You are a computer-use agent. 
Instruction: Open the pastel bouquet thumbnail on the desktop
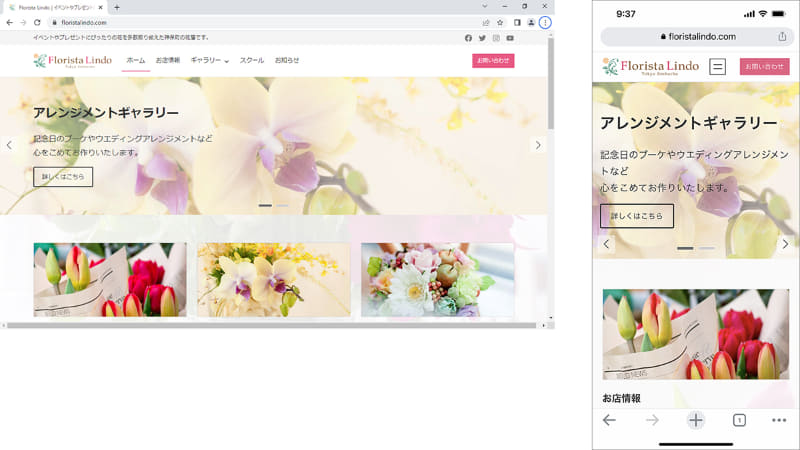[438, 280]
